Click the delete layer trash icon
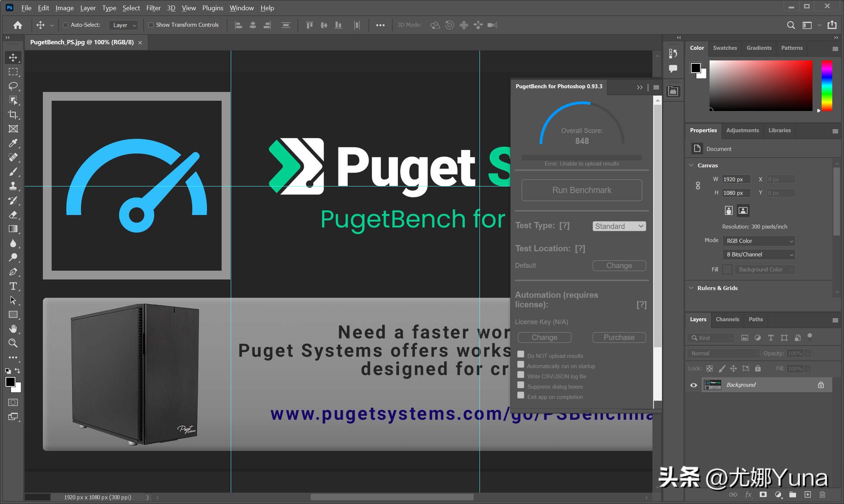 point(822,494)
